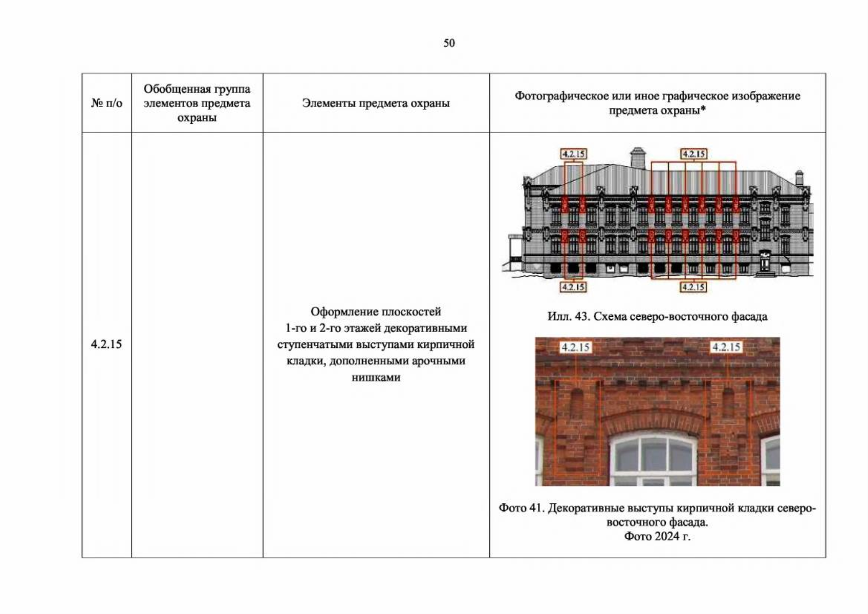Select the '№ п/о' column header
The width and height of the screenshot is (868, 614).
[106, 103]
